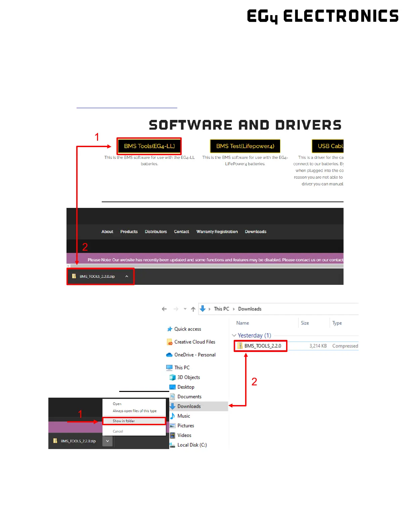This screenshot has height=532, width=411.
Task: Select Desktop in navigation pane
Action: coord(186,387)
